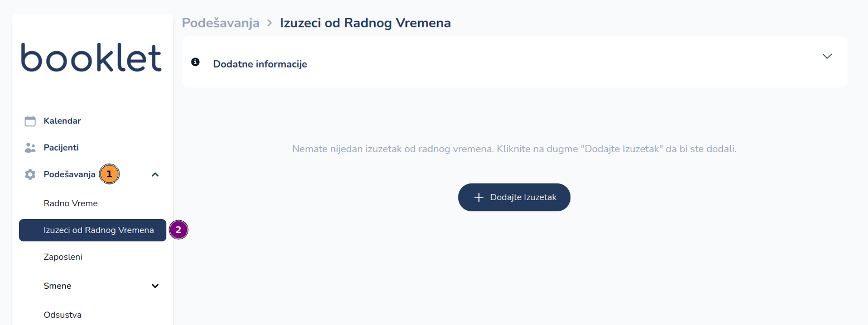
Task: Click the Smene sidebar label
Action: [x=57, y=286]
